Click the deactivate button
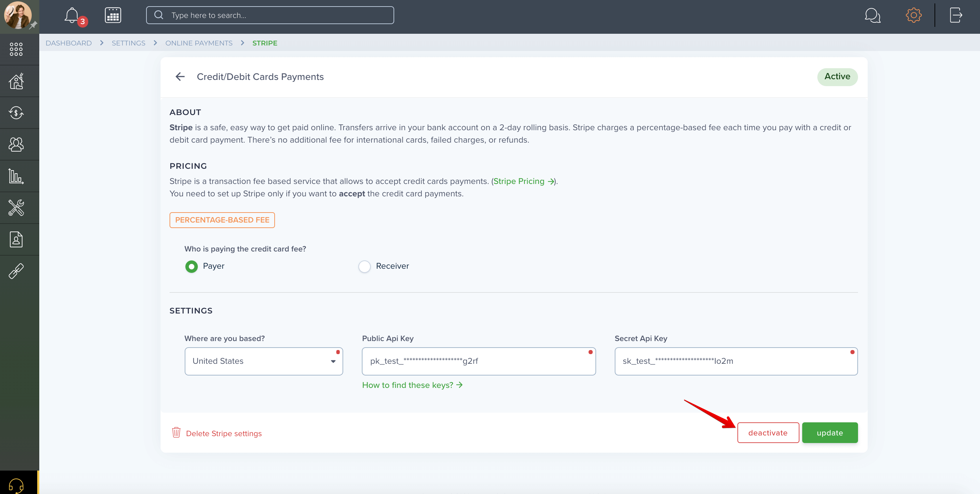This screenshot has width=980, height=494. [x=768, y=433]
